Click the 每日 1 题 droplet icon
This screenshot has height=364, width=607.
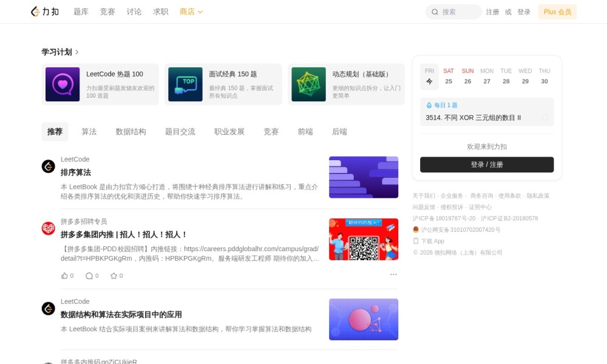(x=429, y=105)
